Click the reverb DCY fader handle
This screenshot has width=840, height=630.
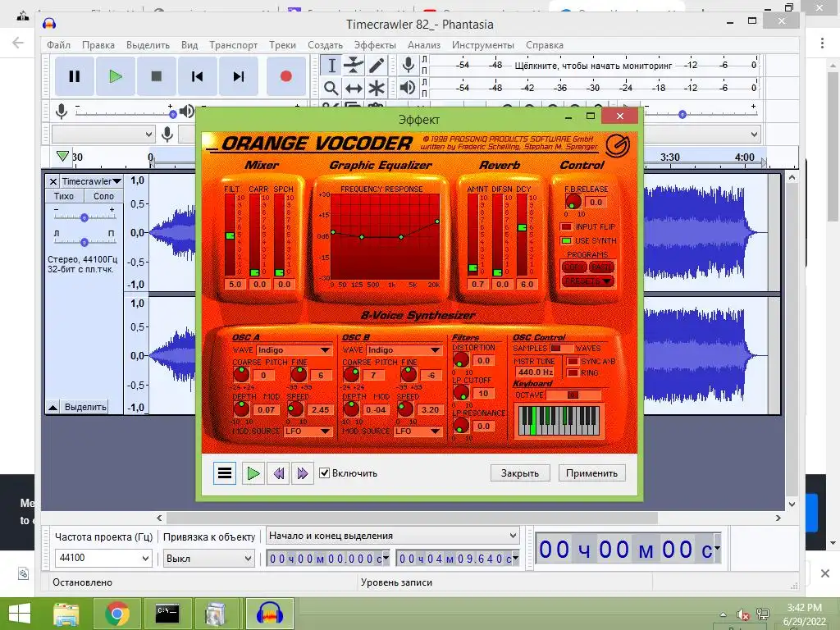522,228
